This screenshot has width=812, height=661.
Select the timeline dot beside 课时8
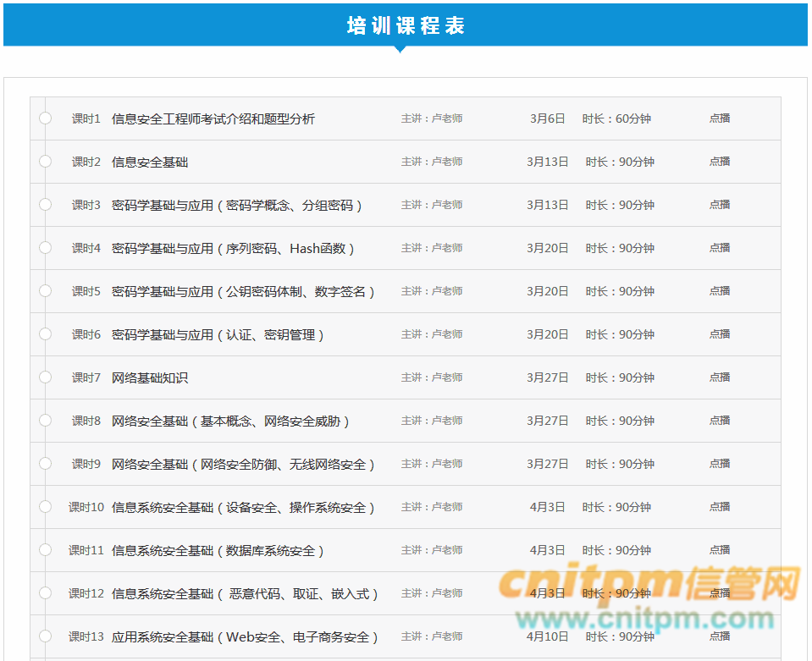(x=46, y=421)
